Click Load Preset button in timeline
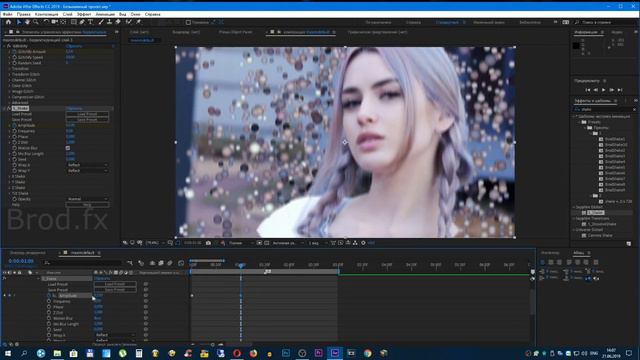This screenshot has height=360, width=640. point(115,284)
